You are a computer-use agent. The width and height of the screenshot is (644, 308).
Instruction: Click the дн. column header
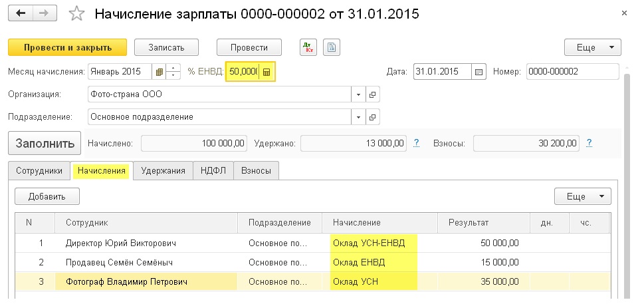pos(550,222)
